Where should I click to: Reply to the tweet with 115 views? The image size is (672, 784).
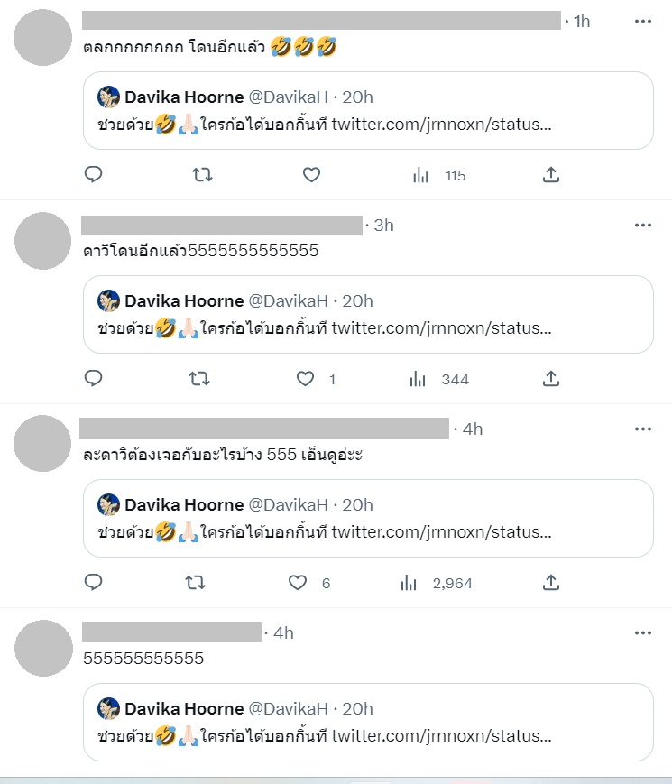click(94, 175)
